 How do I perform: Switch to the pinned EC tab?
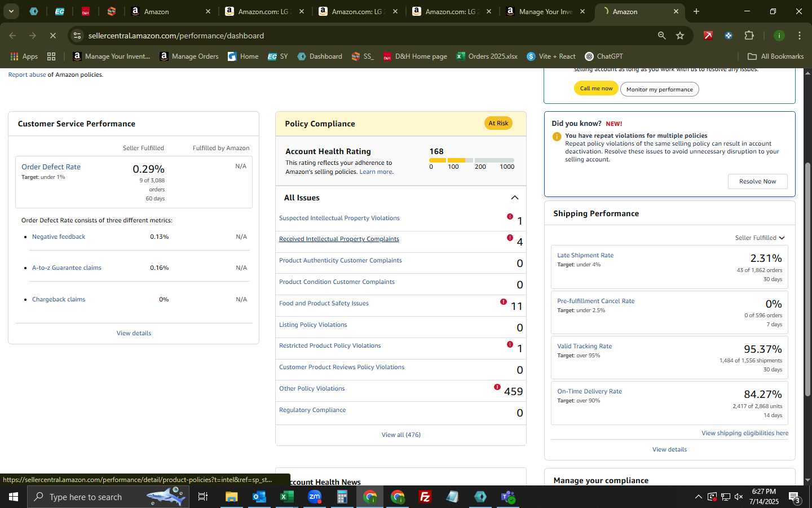59,11
